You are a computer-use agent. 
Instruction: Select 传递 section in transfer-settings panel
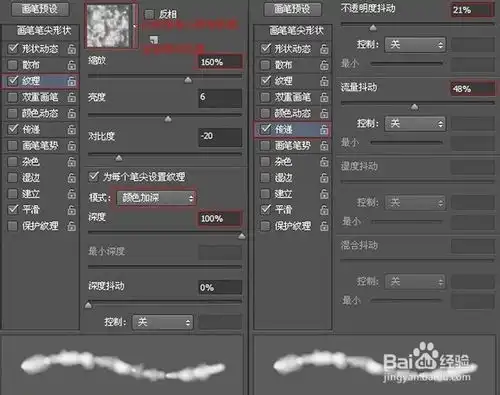(x=292, y=129)
